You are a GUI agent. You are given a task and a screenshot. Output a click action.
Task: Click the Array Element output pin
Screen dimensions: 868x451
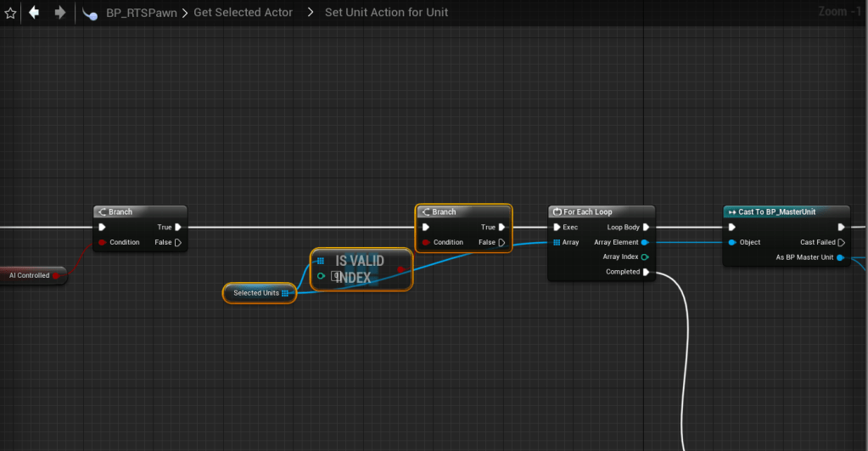pos(646,243)
